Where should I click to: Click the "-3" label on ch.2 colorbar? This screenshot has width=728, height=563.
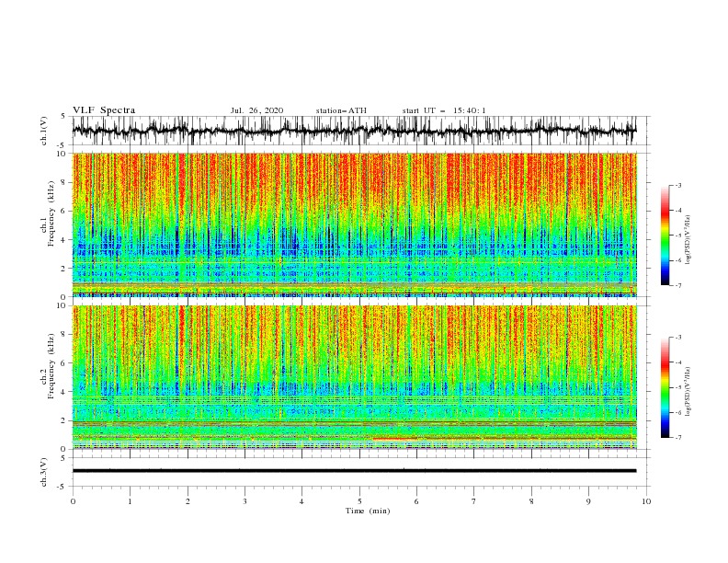coord(678,338)
